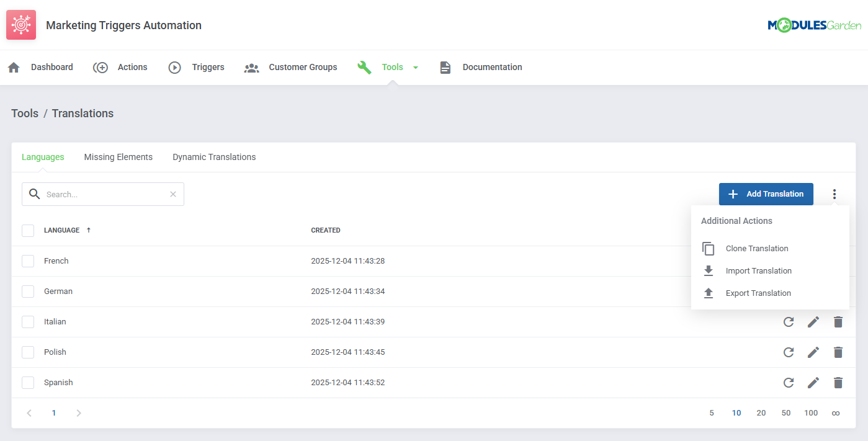Open the Spanish language entry

[x=58, y=382]
